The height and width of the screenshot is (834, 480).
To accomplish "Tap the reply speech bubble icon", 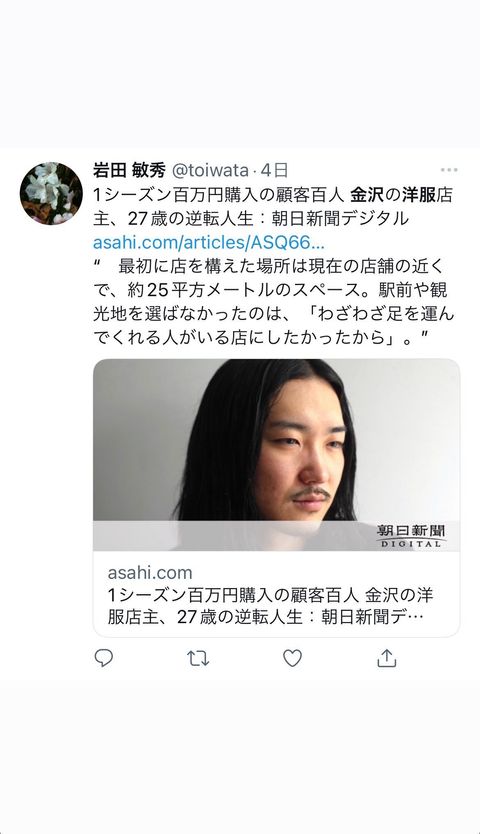I will [104, 658].
